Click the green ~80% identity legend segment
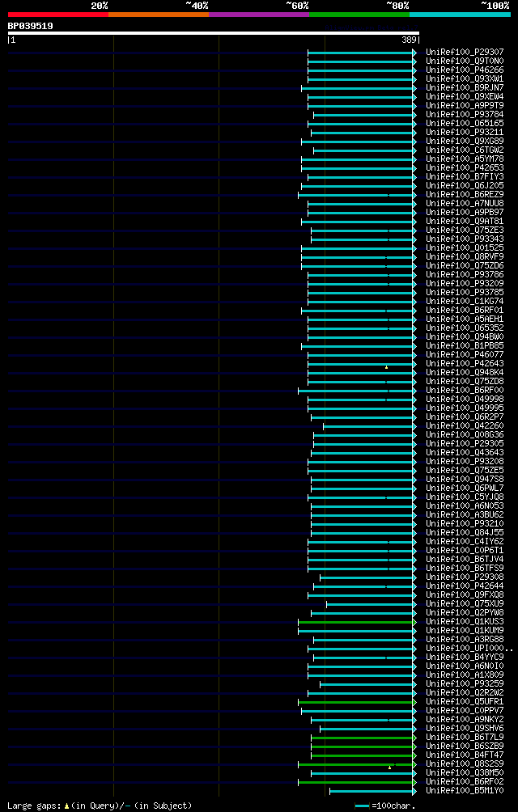Image resolution: width=518 pixels, height=812 pixels. tap(359, 15)
